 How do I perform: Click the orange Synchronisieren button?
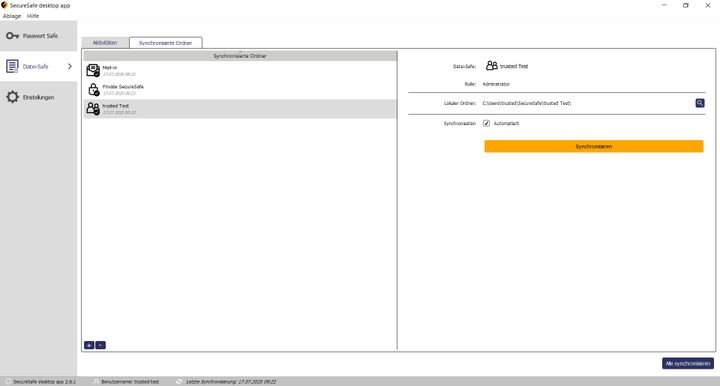pyautogui.click(x=594, y=146)
